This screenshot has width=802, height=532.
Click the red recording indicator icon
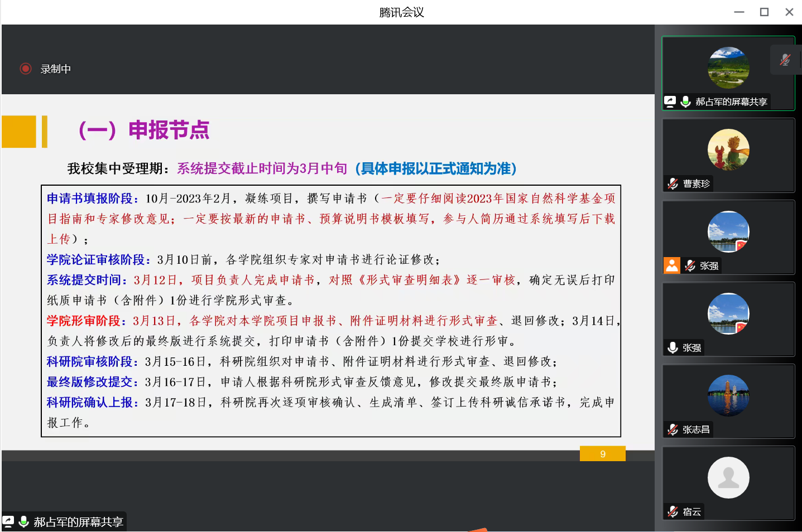coord(25,69)
